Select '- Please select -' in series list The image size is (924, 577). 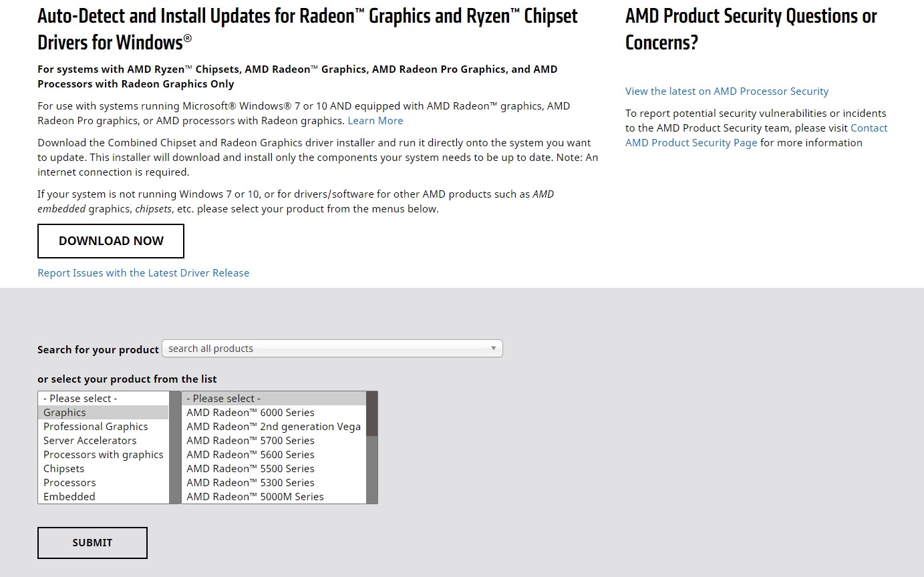pyautogui.click(x=274, y=399)
